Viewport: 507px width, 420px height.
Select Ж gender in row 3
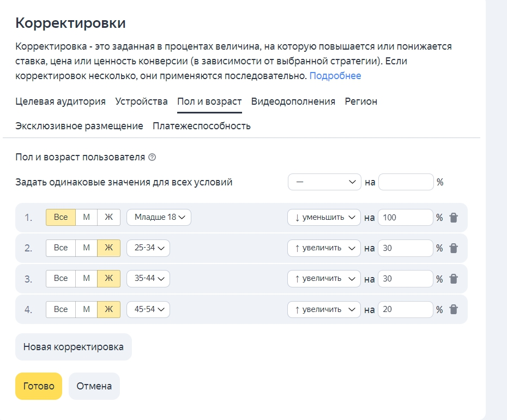pos(108,278)
